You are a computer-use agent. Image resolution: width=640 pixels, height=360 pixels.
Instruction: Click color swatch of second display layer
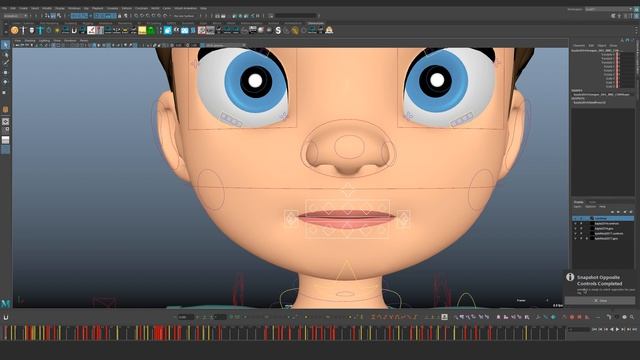[592, 224]
